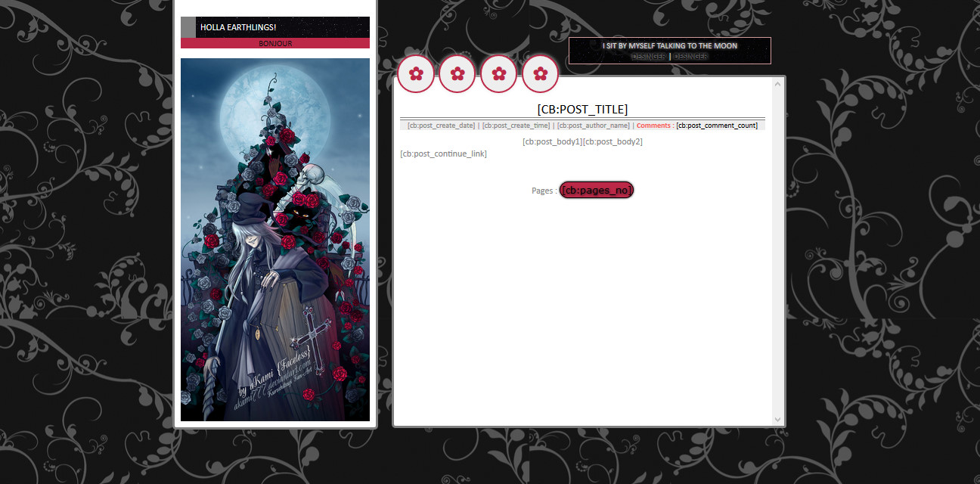Click the [cb:post_create_date] placeholder
The width and height of the screenshot is (980, 484).
point(441,126)
